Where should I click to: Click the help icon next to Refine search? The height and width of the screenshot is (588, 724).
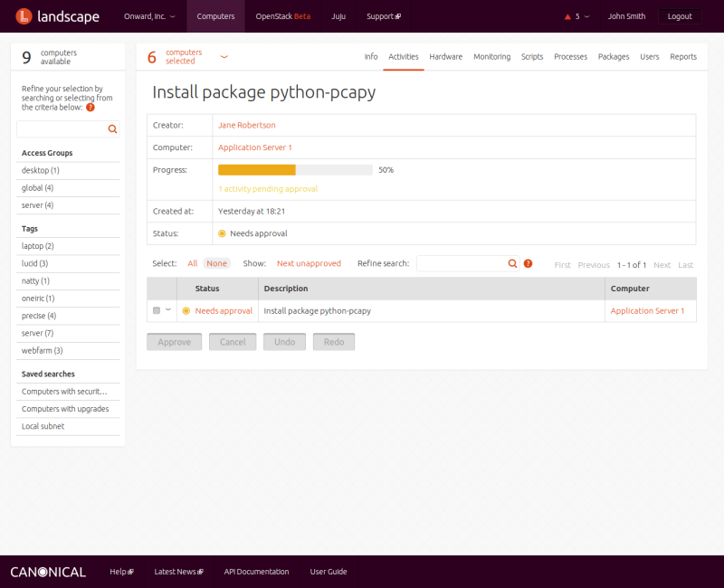(x=528, y=264)
